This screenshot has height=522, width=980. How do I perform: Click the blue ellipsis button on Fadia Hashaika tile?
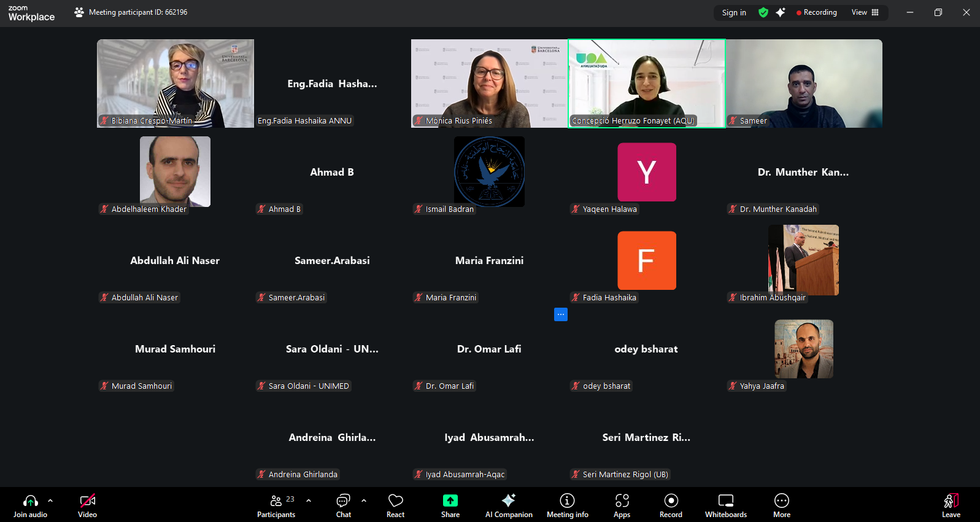pyautogui.click(x=561, y=314)
